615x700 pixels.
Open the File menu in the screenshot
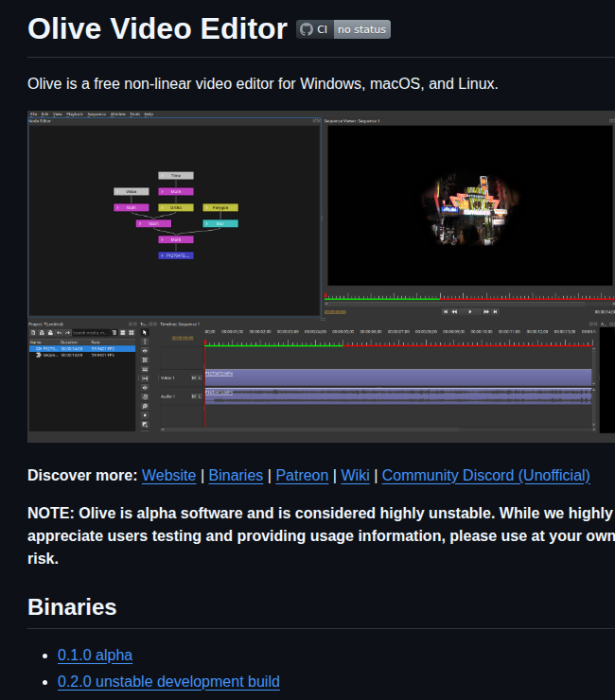click(33, 114)
